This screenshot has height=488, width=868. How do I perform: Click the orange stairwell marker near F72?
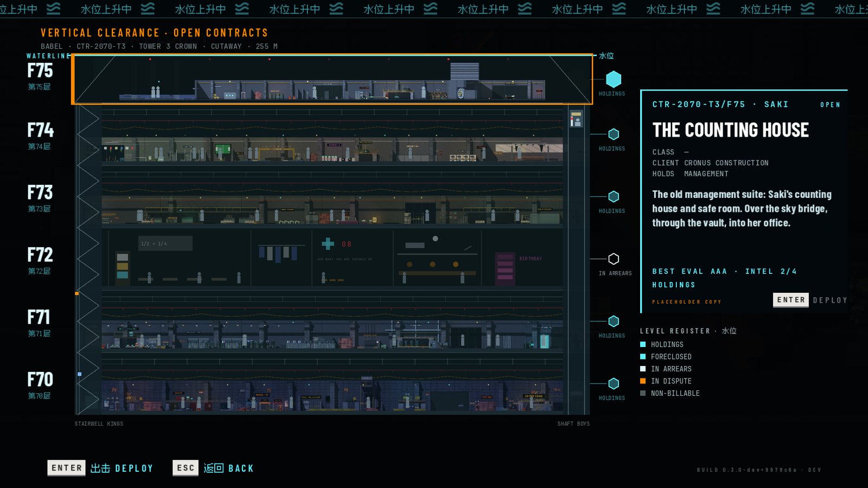click(77, 293)
